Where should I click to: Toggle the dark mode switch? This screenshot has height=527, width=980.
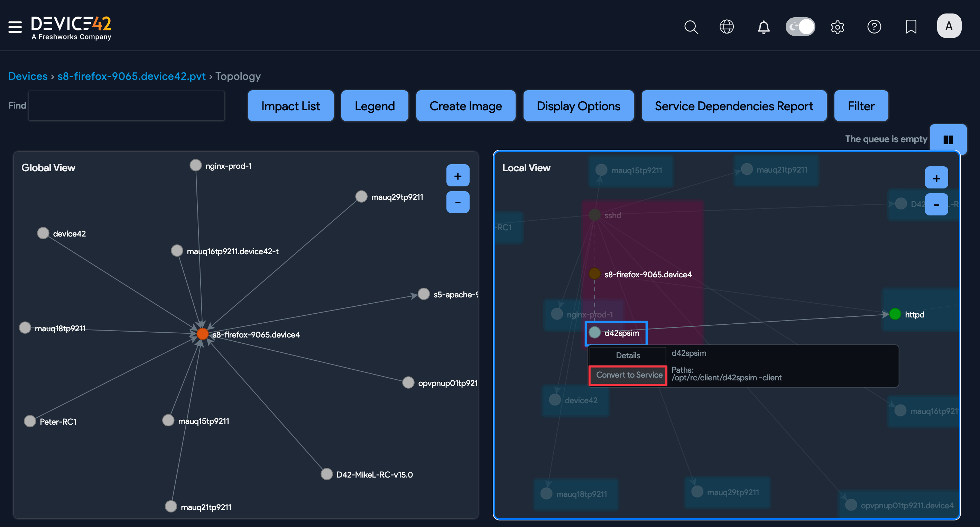pyautogui.click(x=801, y=27)
